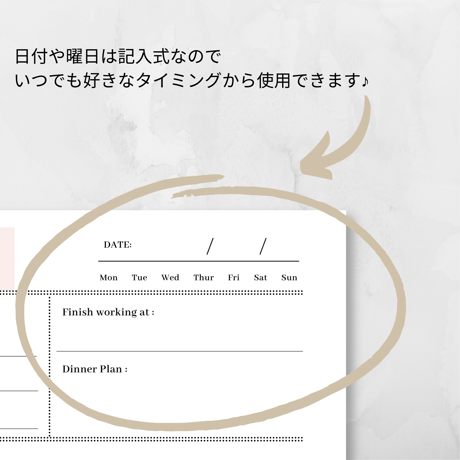Click the Japanese line starting 日付や曜日は
The height and width of the screenshot is (460, 460).
pos(118,56)
